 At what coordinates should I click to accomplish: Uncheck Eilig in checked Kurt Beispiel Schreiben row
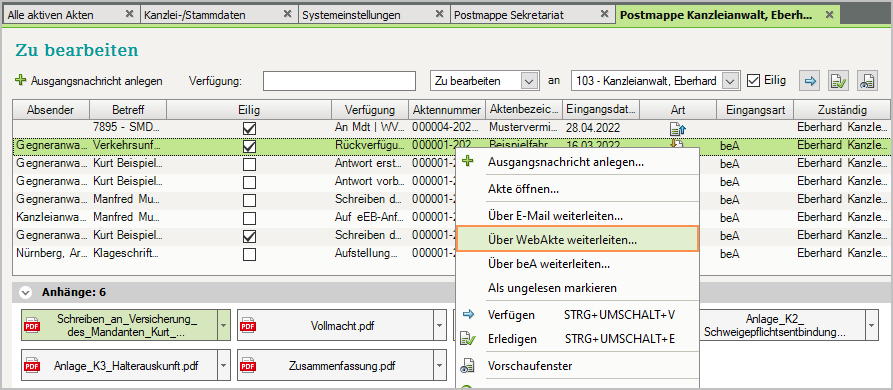click(x=249, y=236)
